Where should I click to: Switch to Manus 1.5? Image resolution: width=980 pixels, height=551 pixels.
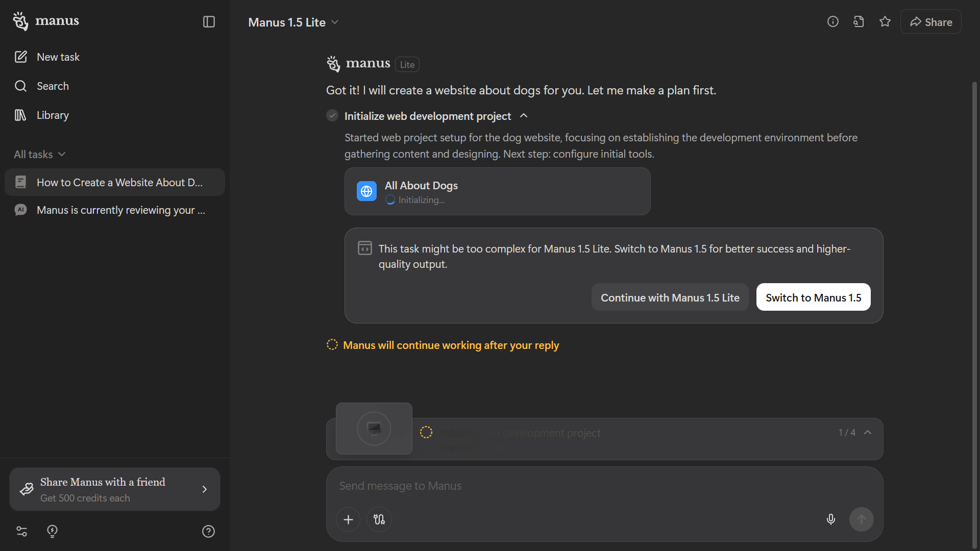pos(813,297)
